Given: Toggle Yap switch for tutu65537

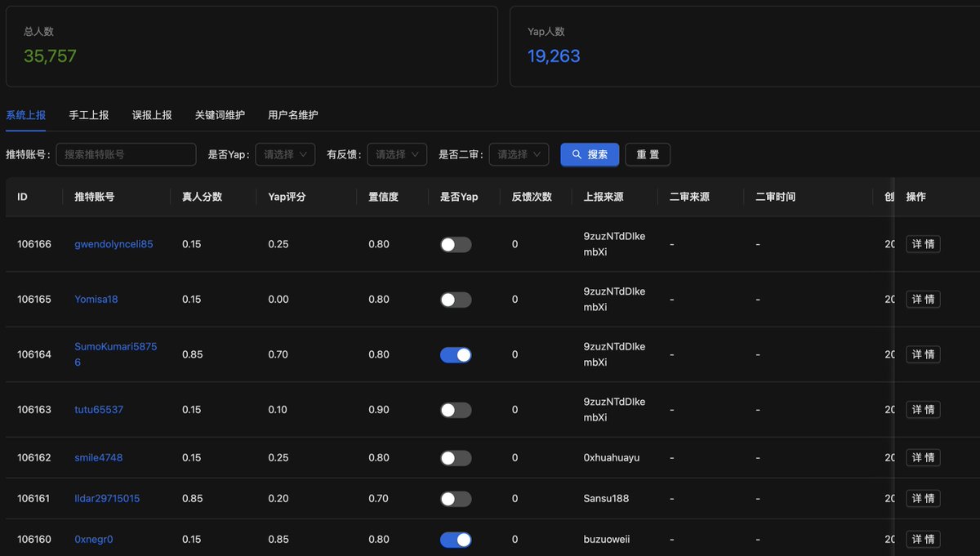Looking at the screenshot, I should coord(456,410).
